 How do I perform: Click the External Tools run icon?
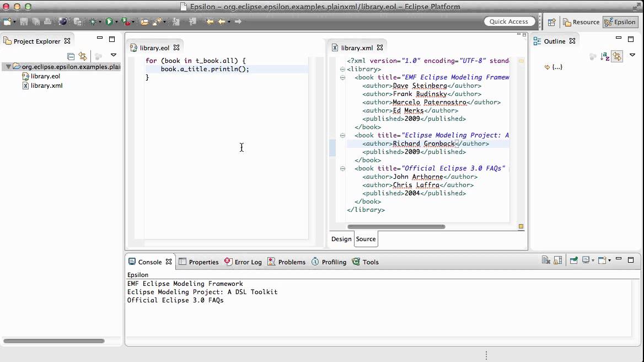tap(126, 22)
